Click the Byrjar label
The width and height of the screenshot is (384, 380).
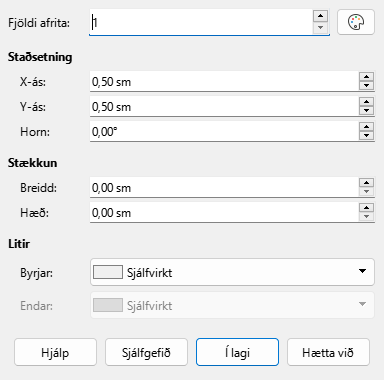pos(37,273)
